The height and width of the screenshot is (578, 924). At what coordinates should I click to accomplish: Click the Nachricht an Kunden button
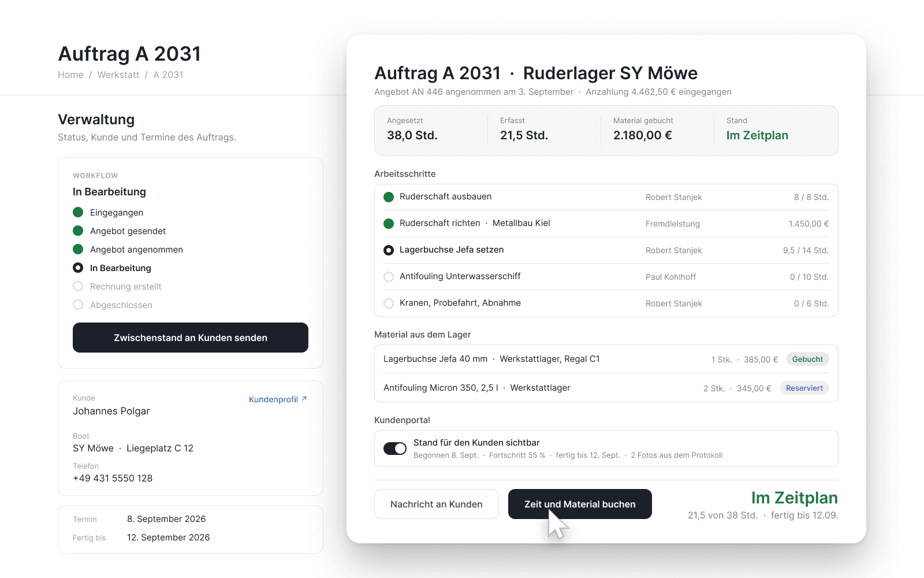[437, 504]
